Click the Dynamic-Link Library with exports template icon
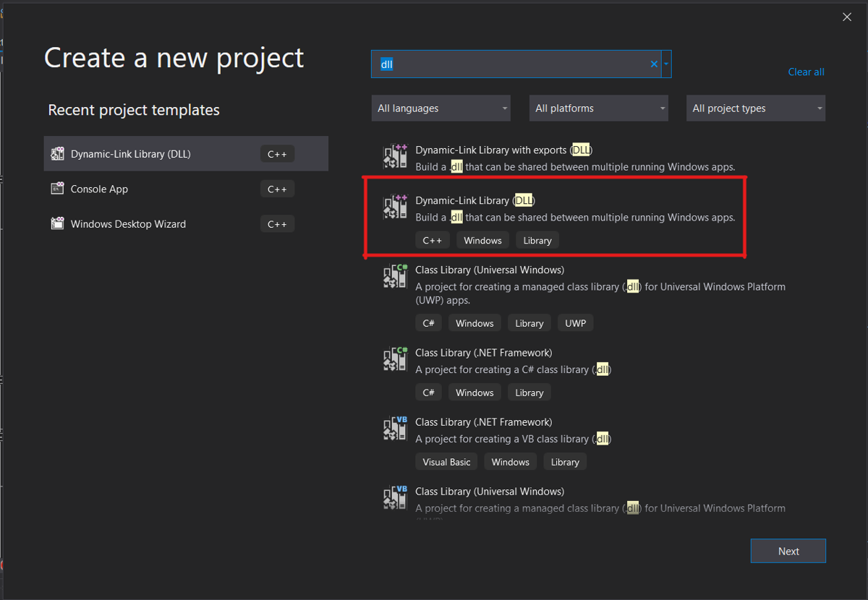Image resolution: width=868 pixels, height=600 pixels. 395,156
